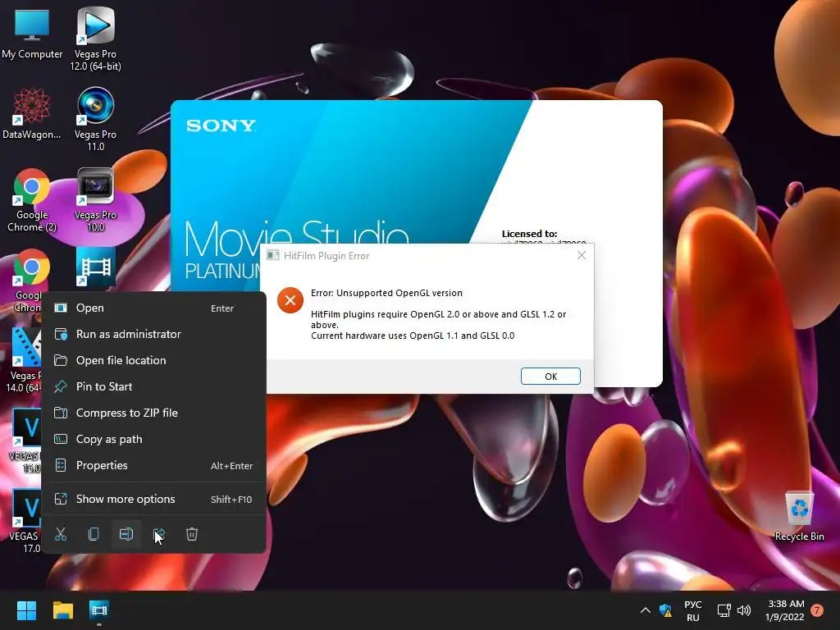Click the red error icon in dialog
This screenshot has width=840, height=630.
pyautogui.click(x=290, y=300)
